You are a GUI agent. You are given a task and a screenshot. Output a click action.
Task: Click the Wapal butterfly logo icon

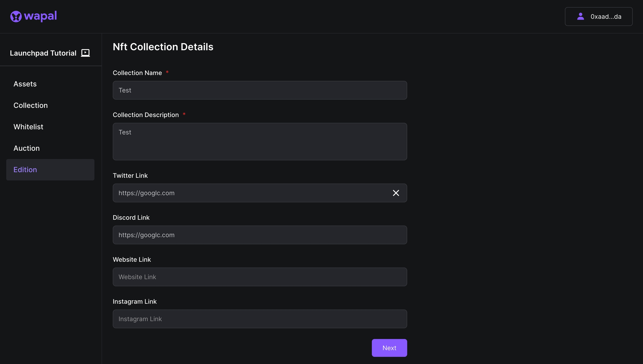pos(16,16)
